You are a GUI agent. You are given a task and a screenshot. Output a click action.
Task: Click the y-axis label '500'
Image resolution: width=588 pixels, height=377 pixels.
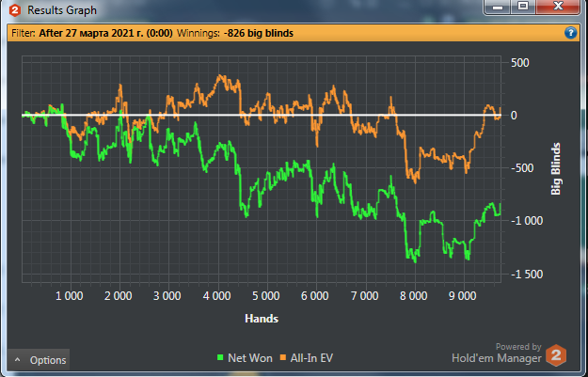coord(520,63)
